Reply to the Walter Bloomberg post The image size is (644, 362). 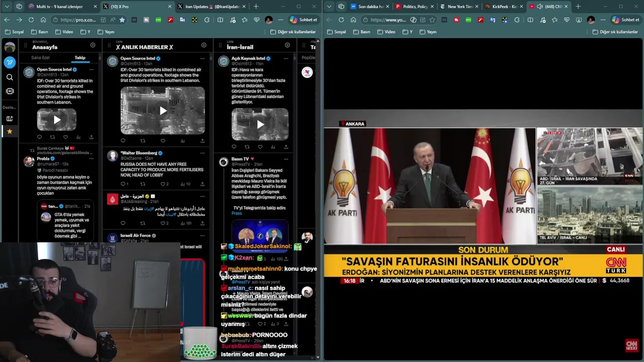point(123,184)
